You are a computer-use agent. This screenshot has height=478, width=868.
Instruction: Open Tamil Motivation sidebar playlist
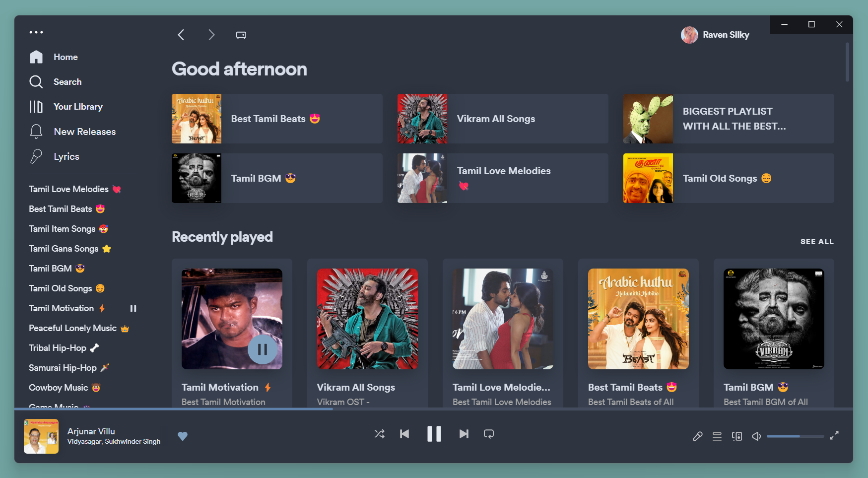click(x=67, y=308)
